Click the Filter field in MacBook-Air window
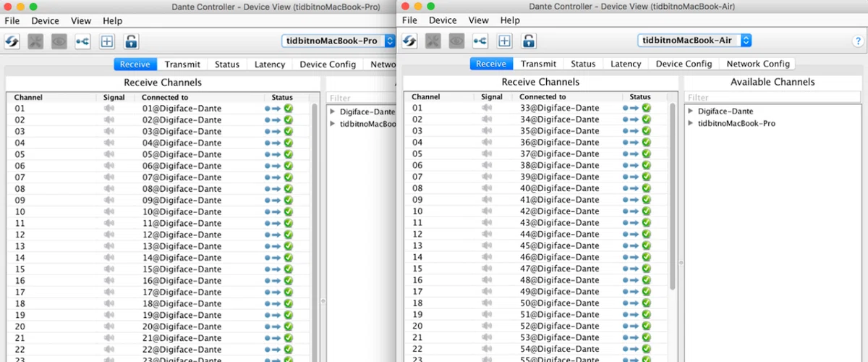The height and width of the screenshot is (362, 868). (773, 98)
